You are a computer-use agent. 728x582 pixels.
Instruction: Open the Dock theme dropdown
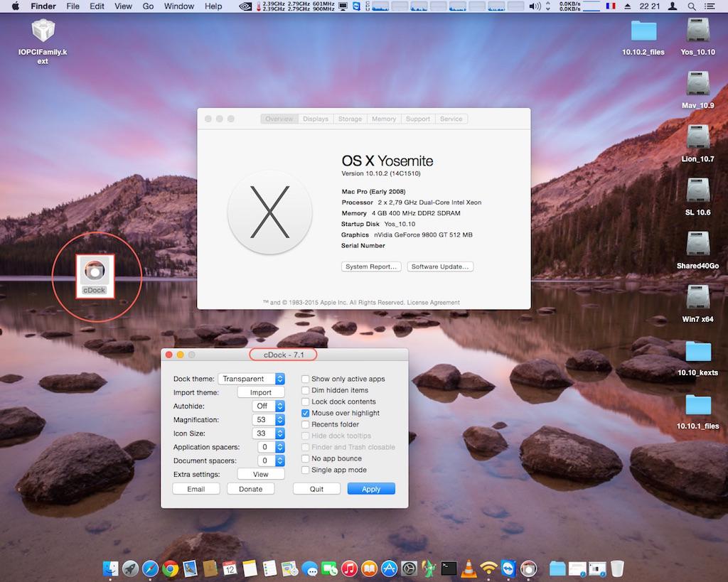[252, 379]
